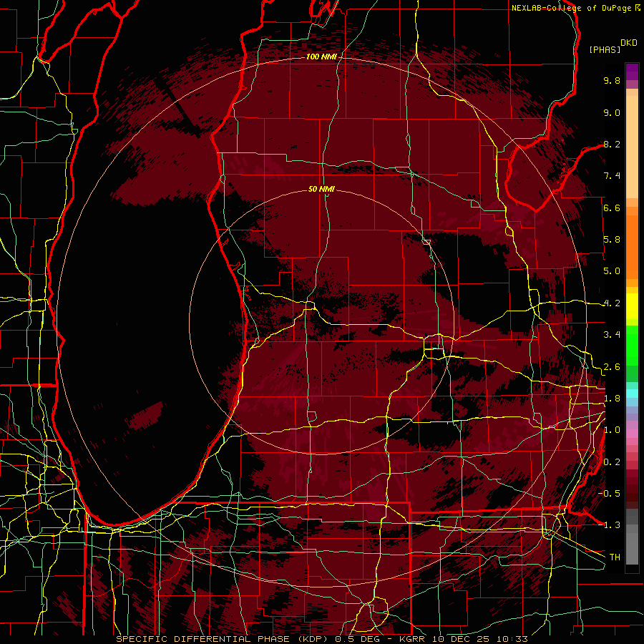Pick the bright orange segment of the scale
Image resolution: width=644 pixels, height=644 pixels.
click(632, 246)
